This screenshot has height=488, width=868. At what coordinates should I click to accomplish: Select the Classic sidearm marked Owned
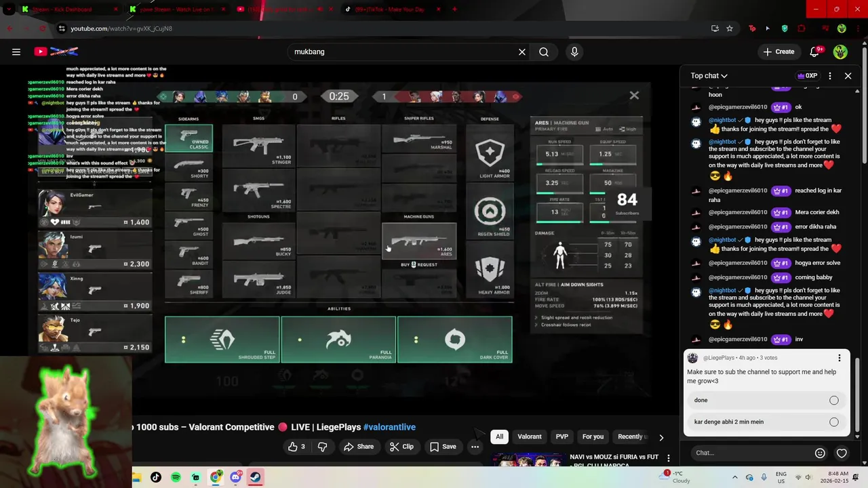pos(189,138)
